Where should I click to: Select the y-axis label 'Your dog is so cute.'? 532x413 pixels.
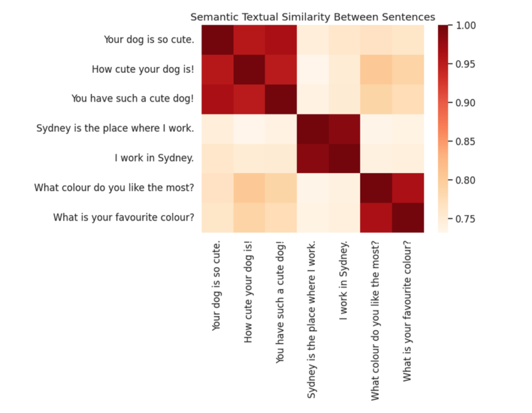149,40
